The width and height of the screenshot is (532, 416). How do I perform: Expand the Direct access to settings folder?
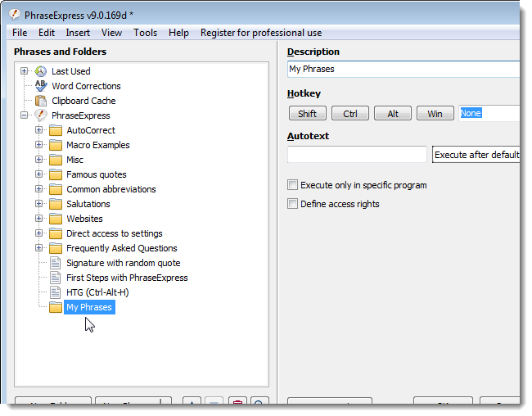tap(38, 233)
